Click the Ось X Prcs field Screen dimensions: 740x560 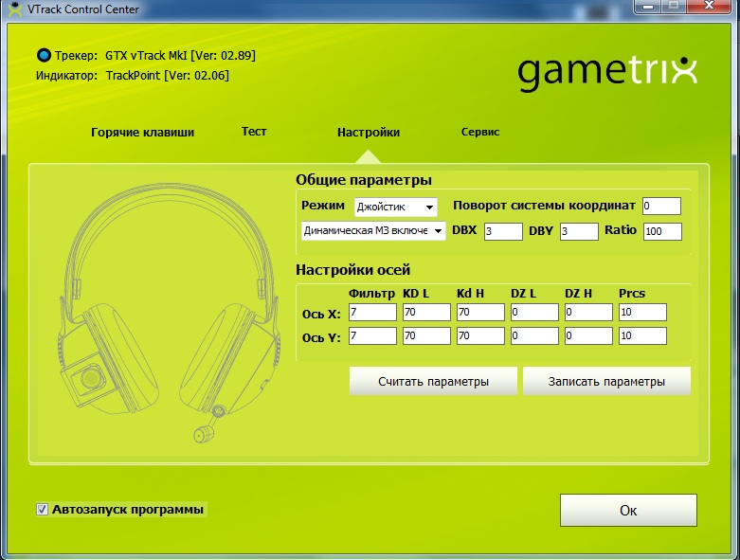click(x=642, y=313)
